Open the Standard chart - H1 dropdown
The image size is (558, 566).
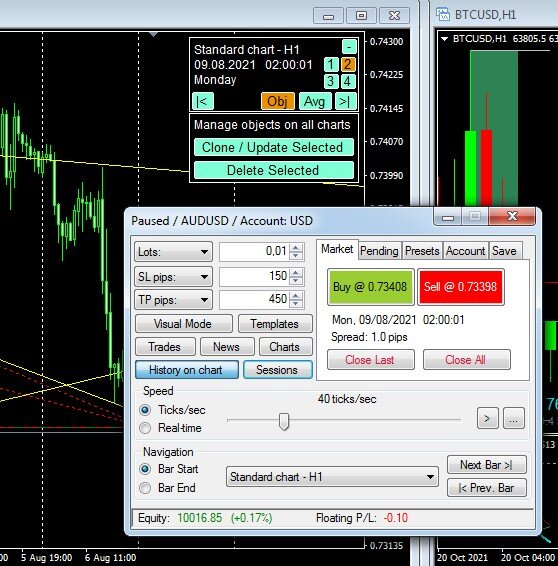[332, 477]
